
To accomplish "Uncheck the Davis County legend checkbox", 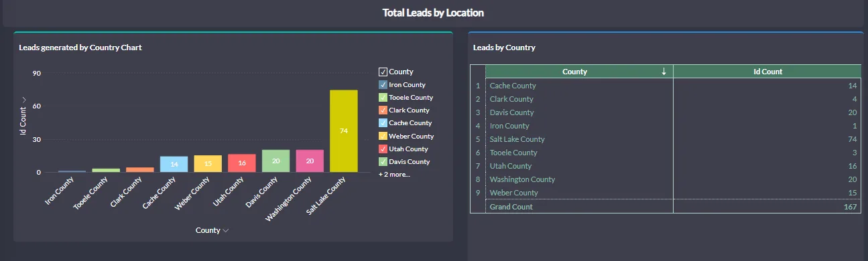I will point(383,162).
